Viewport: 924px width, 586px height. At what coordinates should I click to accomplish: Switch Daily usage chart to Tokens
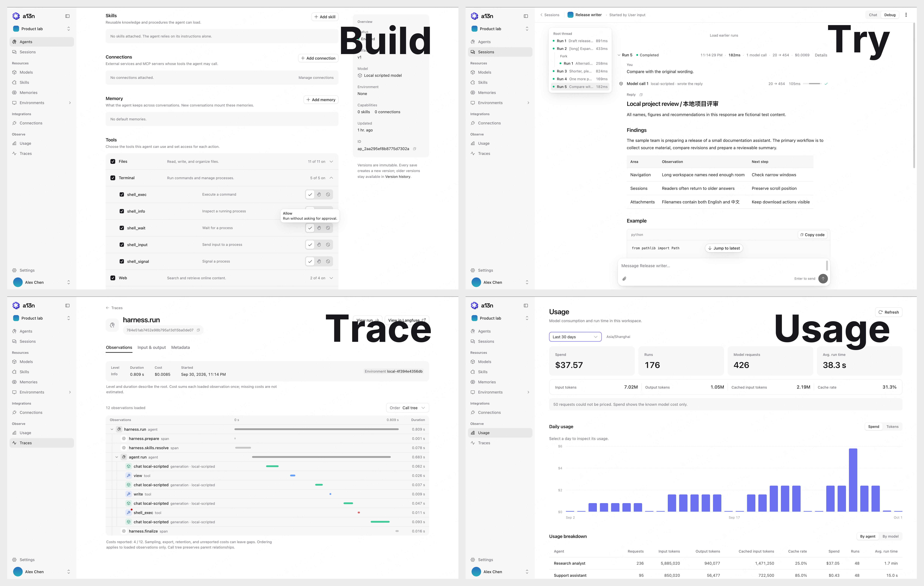[892, 427]
